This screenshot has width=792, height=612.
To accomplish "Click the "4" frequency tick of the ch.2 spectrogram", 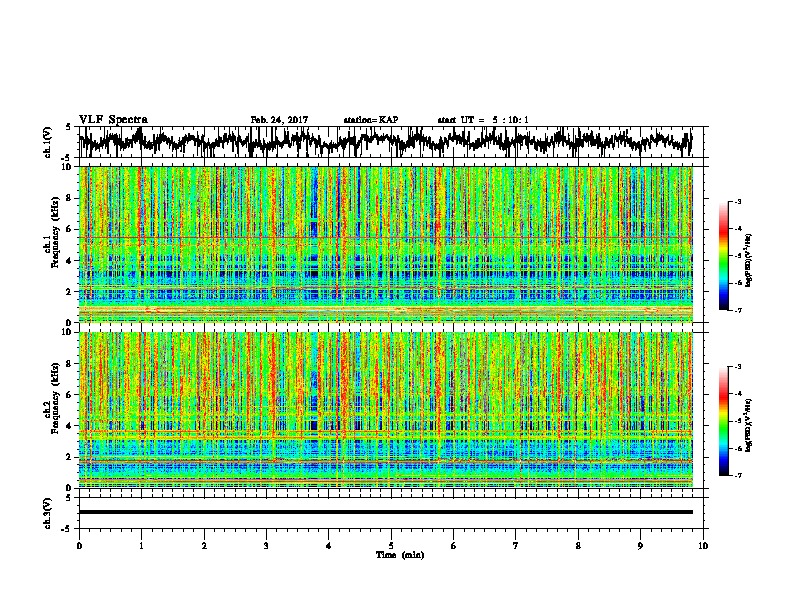I will coord(70,426).
